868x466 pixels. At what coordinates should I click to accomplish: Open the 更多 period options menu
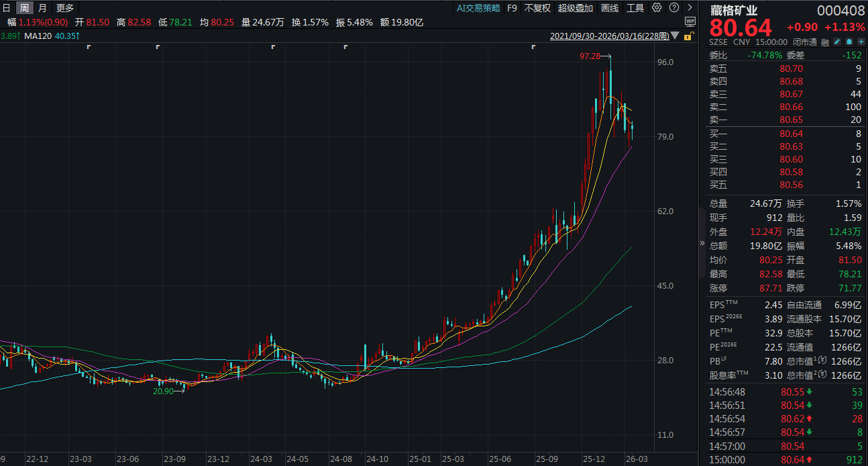point(65,8)
